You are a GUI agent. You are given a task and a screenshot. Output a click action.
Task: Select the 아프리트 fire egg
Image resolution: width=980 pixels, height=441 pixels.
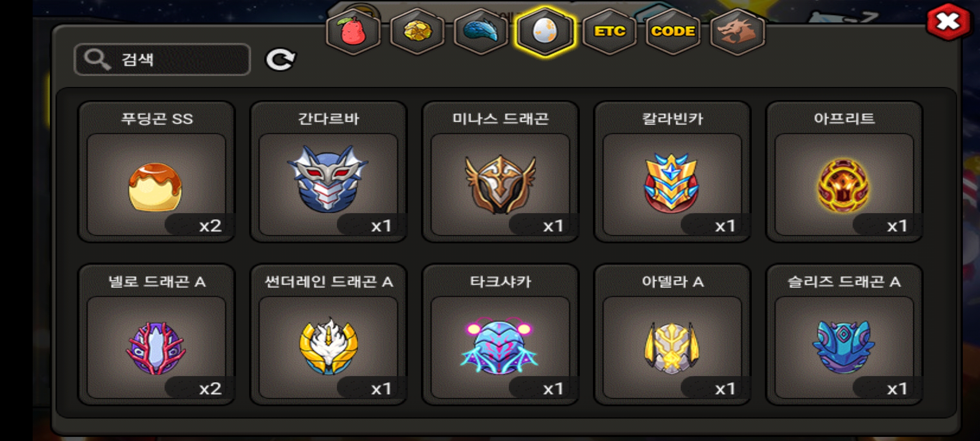pos(844,172)
